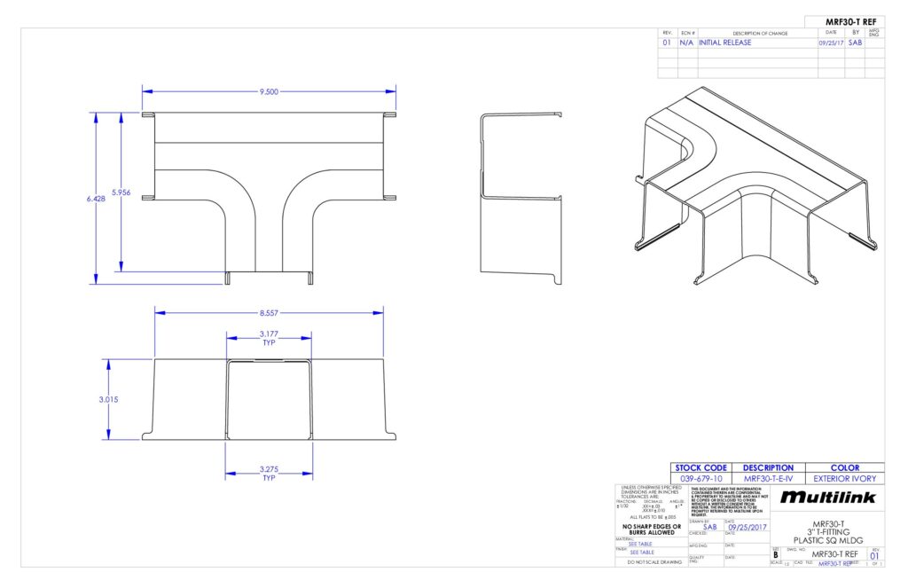908x588 pixels.
Task: Select the MRF30-T-E-IV description cell
Action: (x=768, y=479)
